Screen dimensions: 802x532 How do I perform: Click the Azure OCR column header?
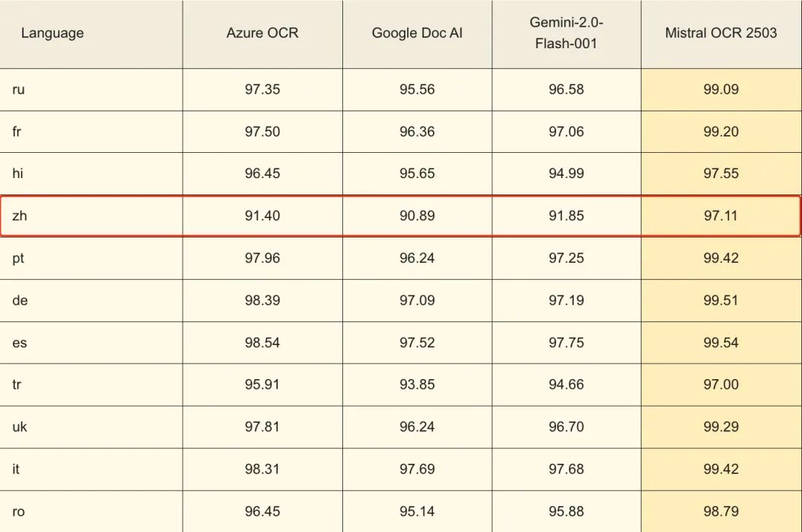tap(262, 33)
